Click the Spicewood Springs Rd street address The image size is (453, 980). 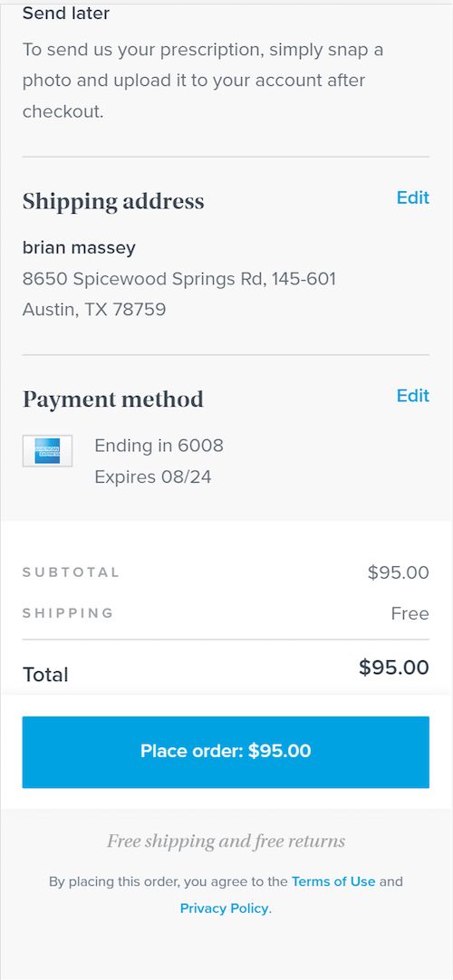[179, 279]
